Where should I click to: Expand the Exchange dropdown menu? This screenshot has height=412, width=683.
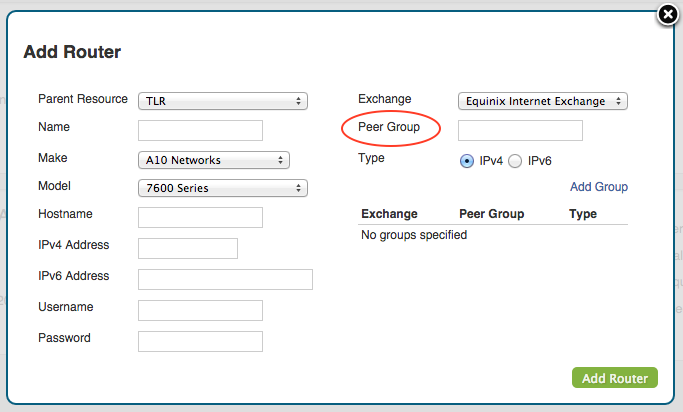(542, 101)
